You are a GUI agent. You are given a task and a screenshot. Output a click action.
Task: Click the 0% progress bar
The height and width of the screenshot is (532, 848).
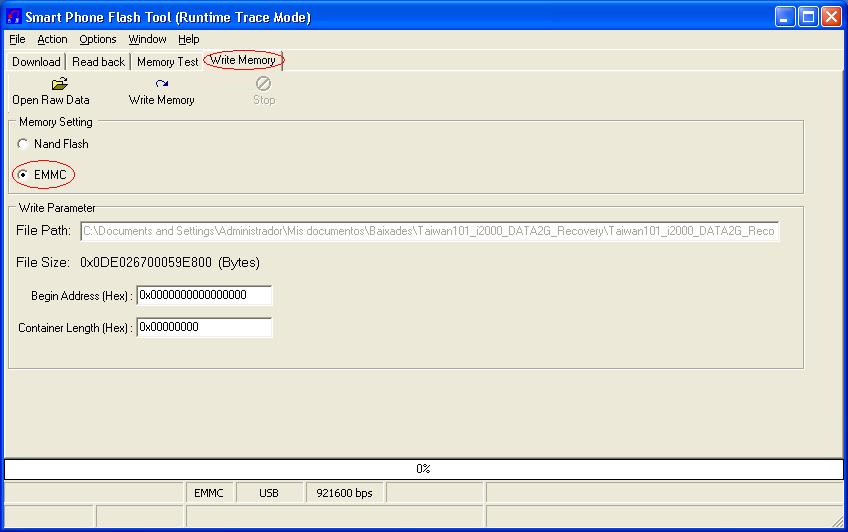click(x=423, y=469)
